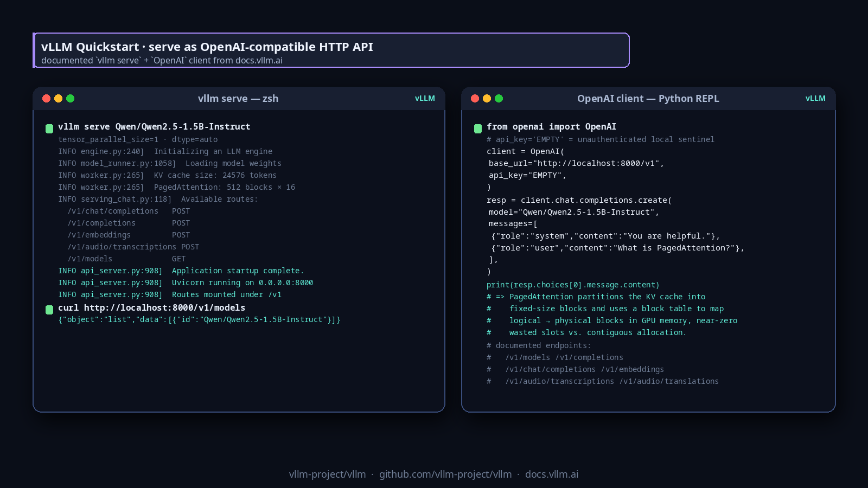Click route '/v1/audio/transcriptions POST'
This screenshot has height=488, width=868.
coord(133,247)
